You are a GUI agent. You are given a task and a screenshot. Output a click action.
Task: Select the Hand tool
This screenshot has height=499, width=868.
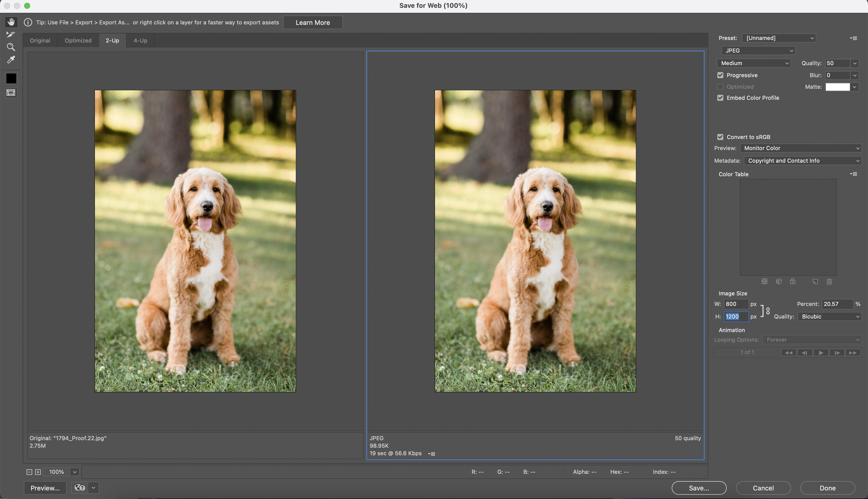11,22
